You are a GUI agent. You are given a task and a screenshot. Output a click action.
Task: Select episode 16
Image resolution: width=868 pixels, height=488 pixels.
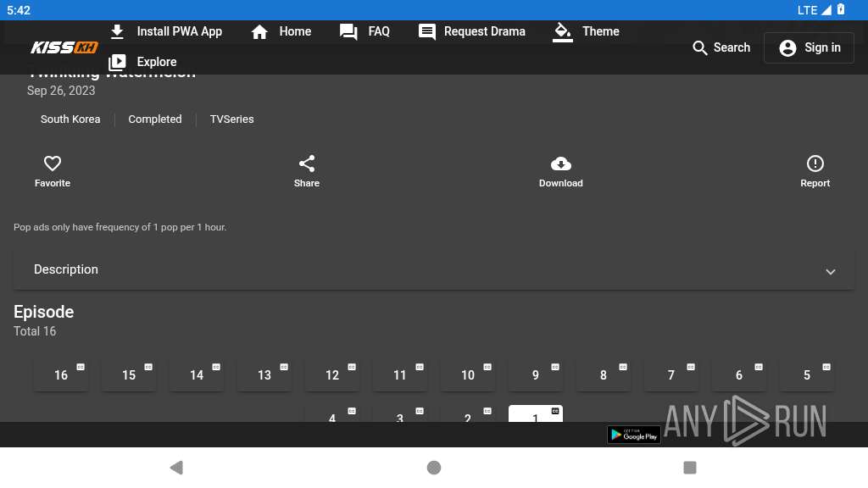61,375
